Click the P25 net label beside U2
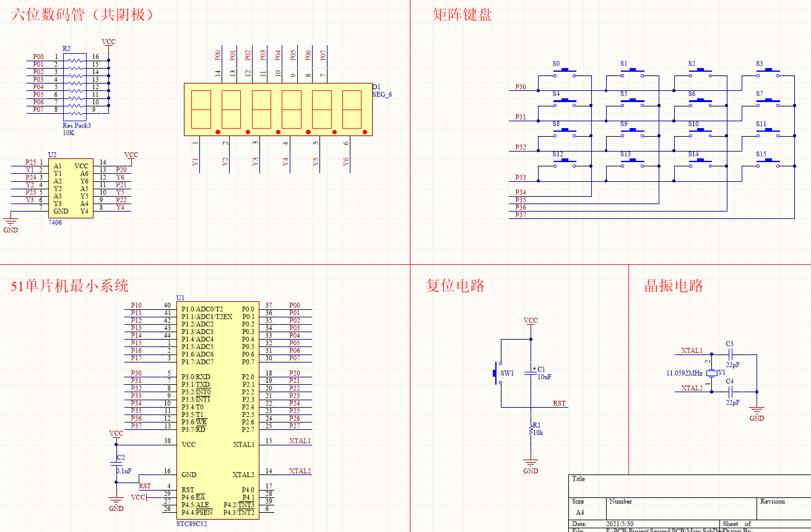The width and height of the screenshot is (811, 532). (x=30, y=162)
